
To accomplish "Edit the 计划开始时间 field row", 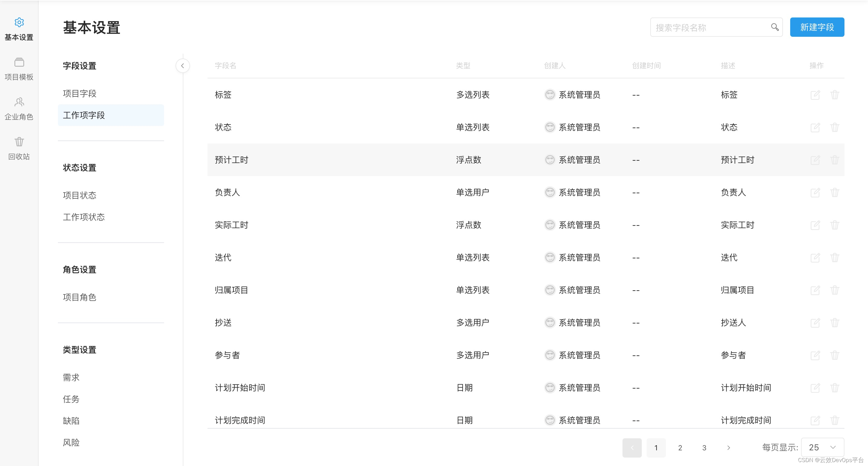I will [x=815, y=388].
